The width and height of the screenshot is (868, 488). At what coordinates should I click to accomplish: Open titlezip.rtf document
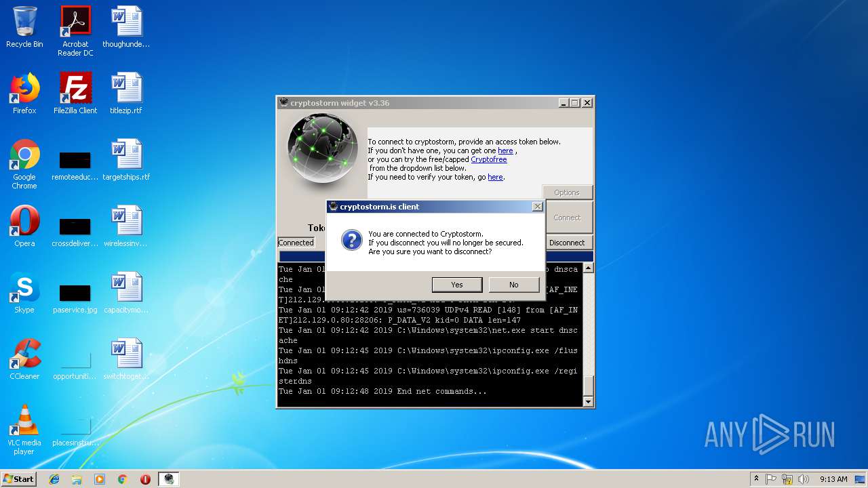[x=126, y=94]
